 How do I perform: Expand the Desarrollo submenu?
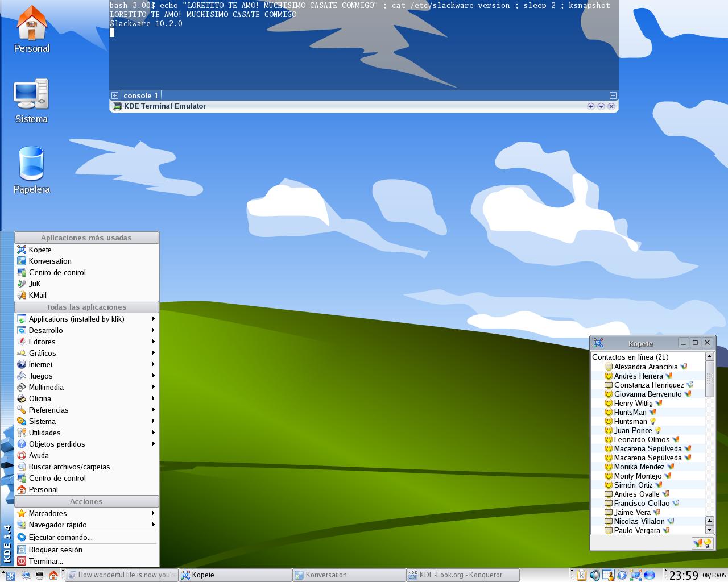pos(86,330)
